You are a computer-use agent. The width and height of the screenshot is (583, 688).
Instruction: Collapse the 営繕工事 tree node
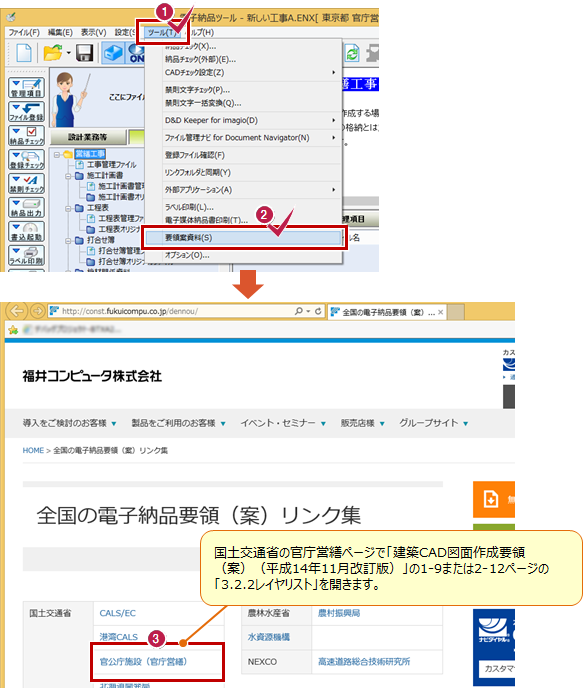[57, 154]
